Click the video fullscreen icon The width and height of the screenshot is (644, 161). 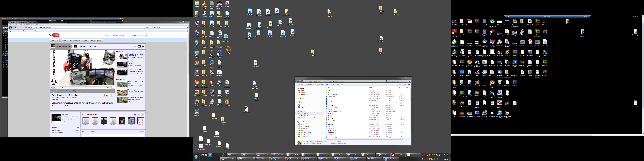(113, 88)
